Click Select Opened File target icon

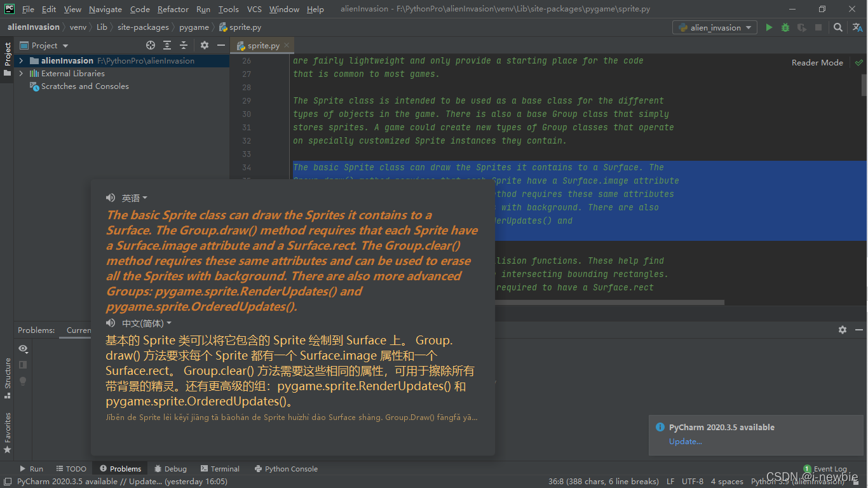click(151, 45)
